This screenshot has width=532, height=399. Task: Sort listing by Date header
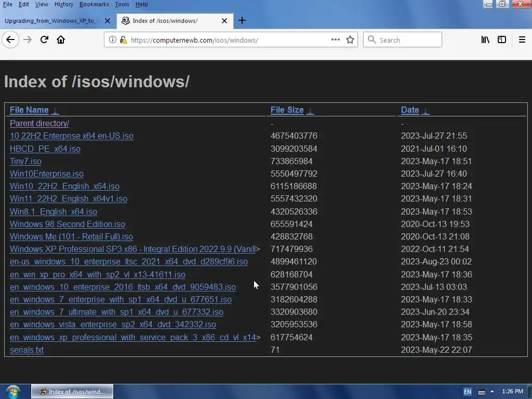click(410, 110)
